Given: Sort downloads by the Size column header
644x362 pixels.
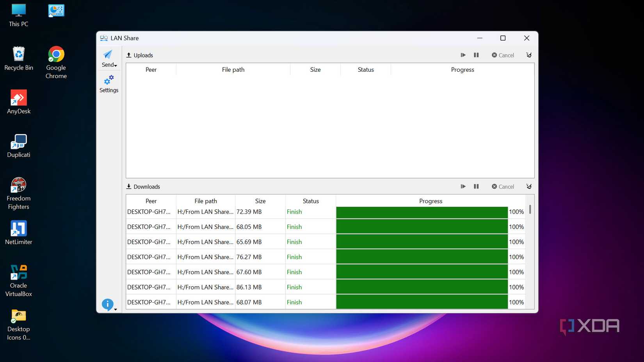Looking at the screenshot, I should [x=260, y=201].
